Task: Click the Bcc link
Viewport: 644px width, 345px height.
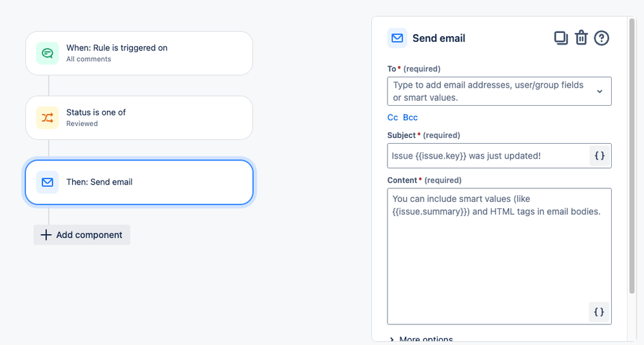Action: pos(410,117)
